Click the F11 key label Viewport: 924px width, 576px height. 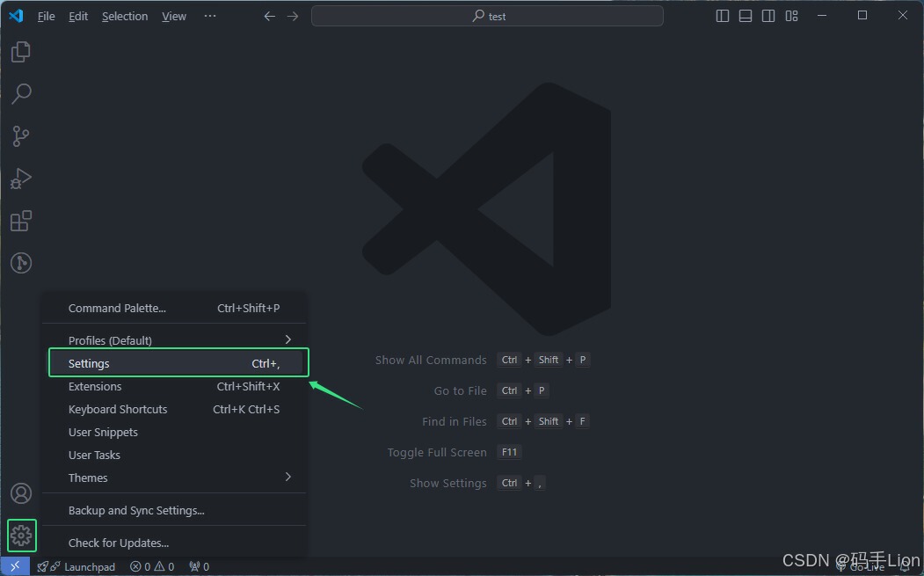pos(509,452)
